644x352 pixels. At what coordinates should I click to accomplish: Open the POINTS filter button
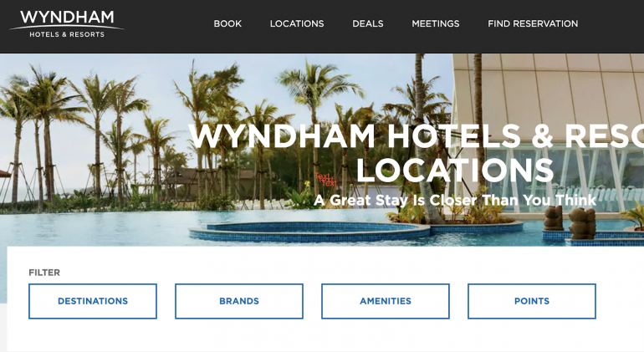point(531,301)
